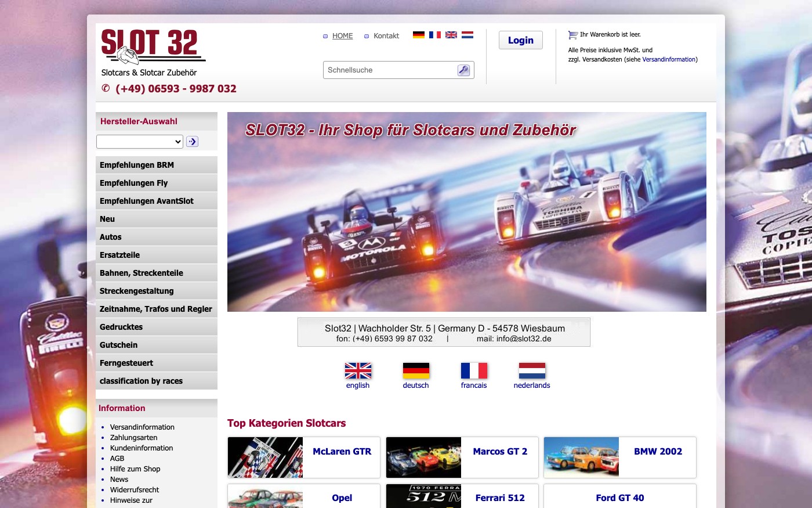Click the mail: info@slot32.de text
This screenshot has width=812, height=508.
click(514, 339)
